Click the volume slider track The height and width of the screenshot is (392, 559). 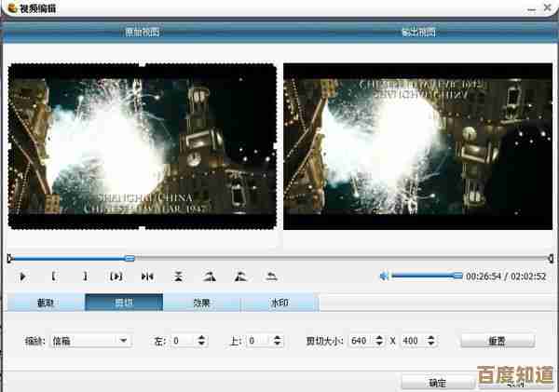click(424, 276)
